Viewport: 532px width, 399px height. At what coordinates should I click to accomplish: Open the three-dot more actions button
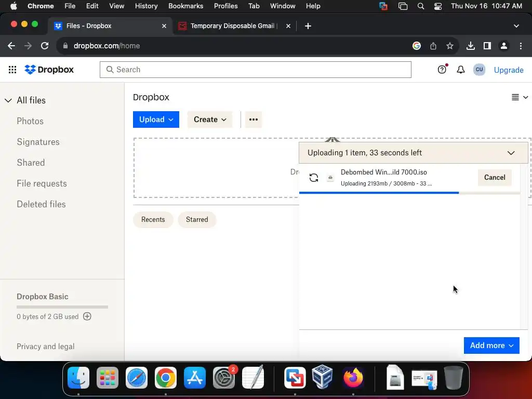[254, 119]
